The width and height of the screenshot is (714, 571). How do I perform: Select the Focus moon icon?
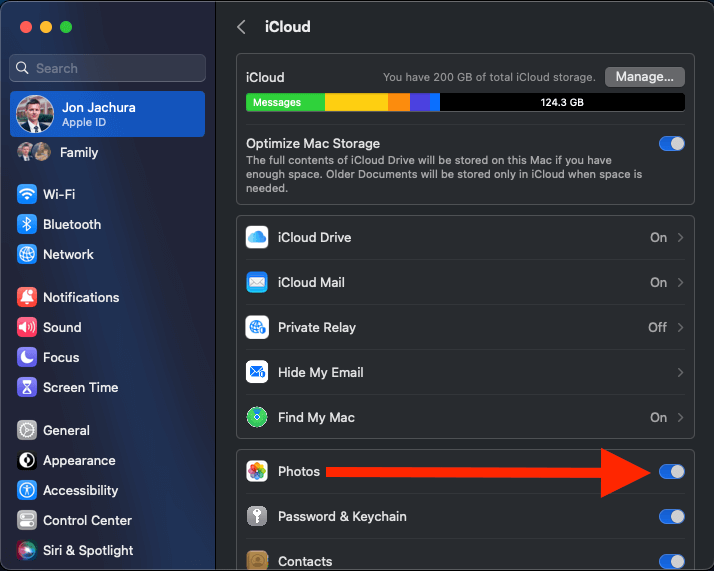click(x=27, y=357)
